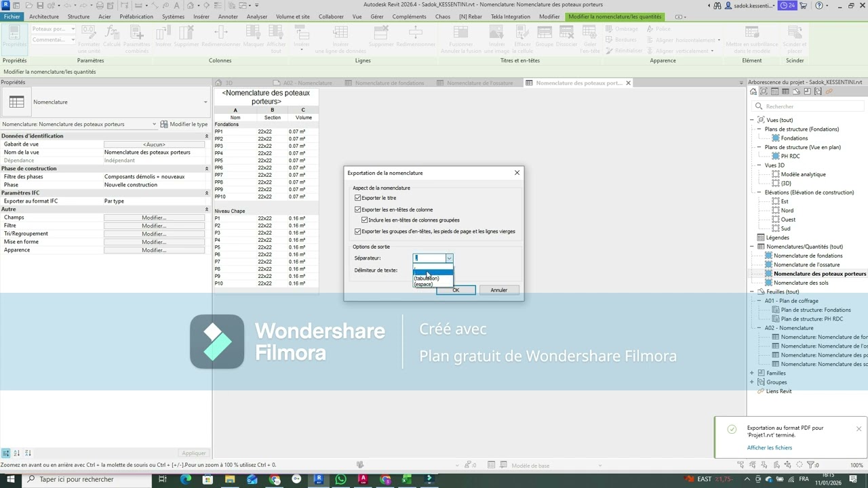Toggle Inclure les en-têtes de colonnes groupées
This screenshot has width=868, height=488.
[365, 220]
